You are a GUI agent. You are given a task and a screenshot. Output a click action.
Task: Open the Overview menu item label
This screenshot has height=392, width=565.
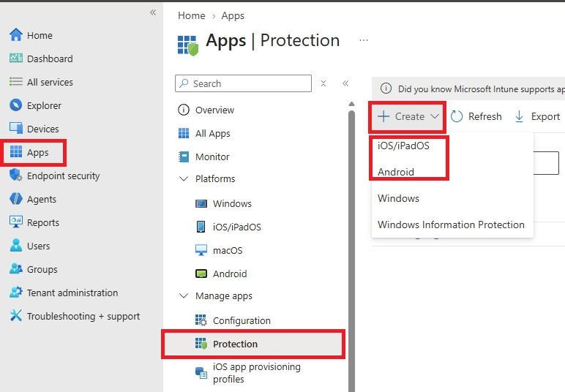click(x=214, y=110)
